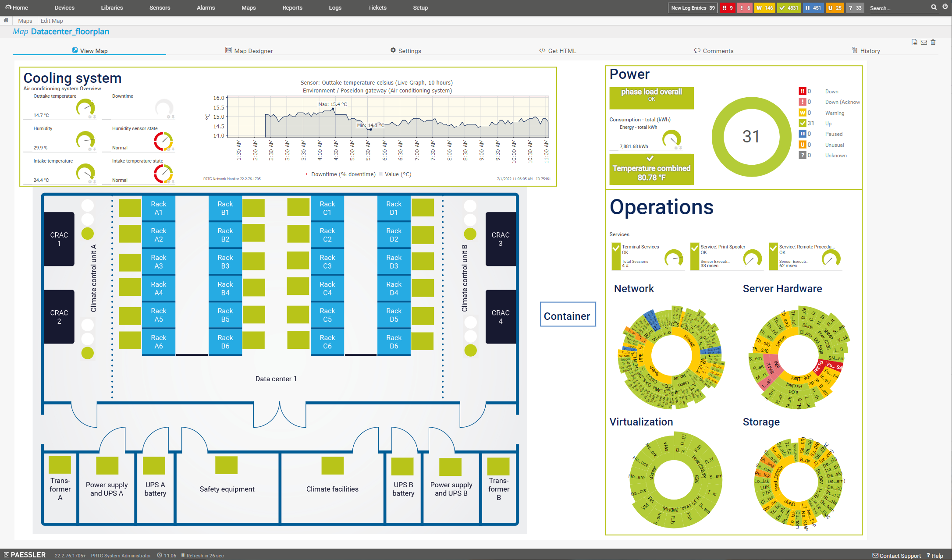The image size is (952, 560).
Task: Click the warning sensors icon showing 146
Action: coord(764,7)
